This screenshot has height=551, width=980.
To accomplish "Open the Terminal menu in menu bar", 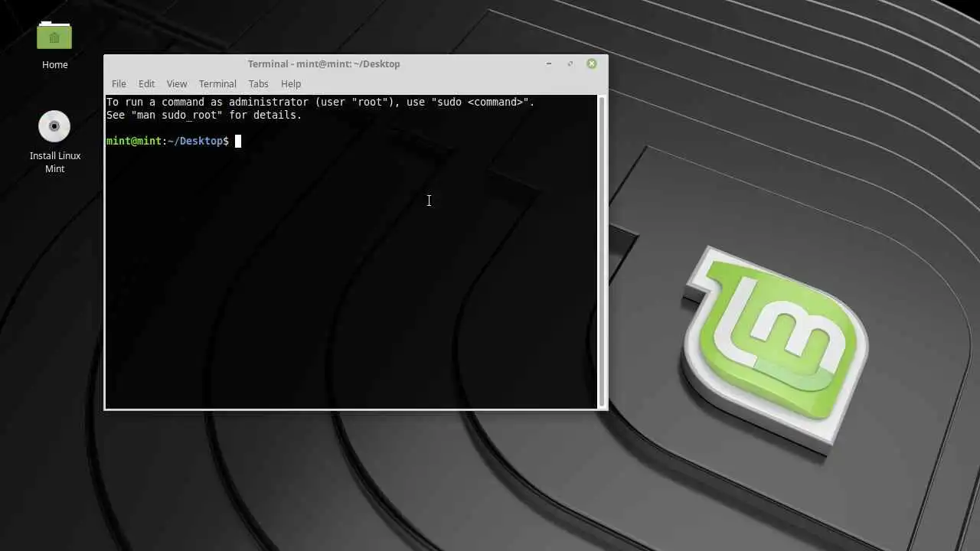I will pos(217,83).
